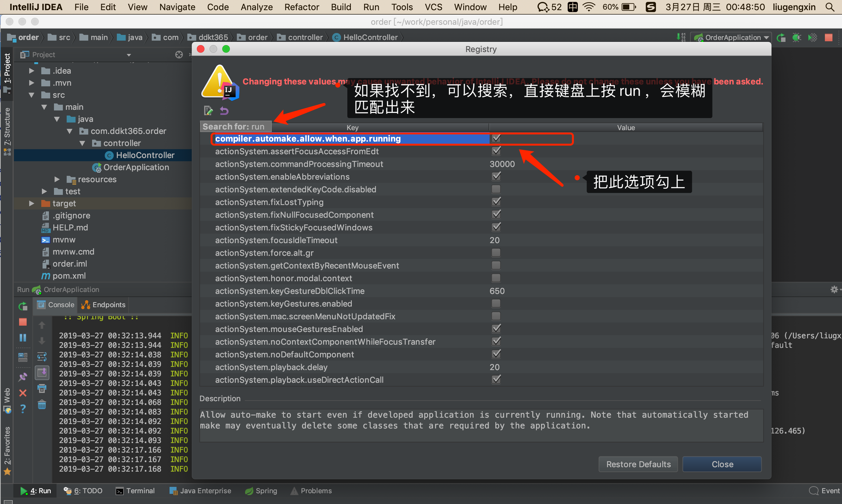Uncheck actionSystem.fixLostTyping checkbox

click(x=496, y=202)
